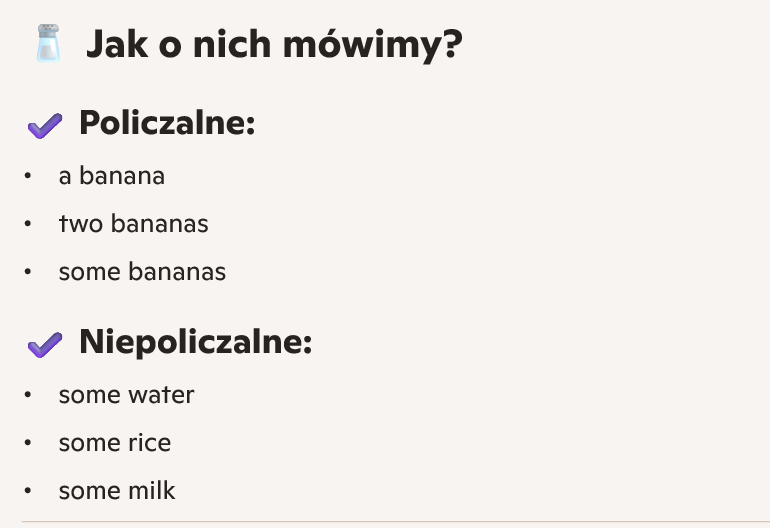The image size is (770, 528).
Task: Click the 'some water' list item
Action: click(126, 395)
